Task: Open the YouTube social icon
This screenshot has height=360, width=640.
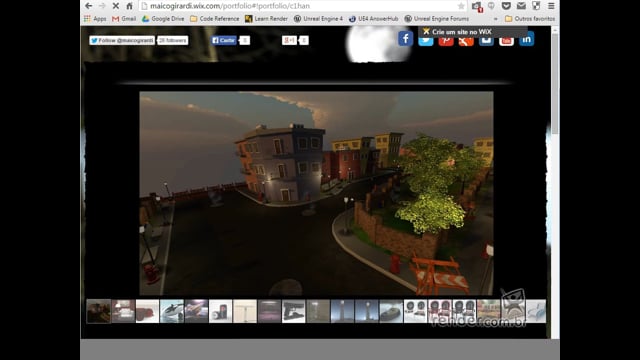Action: pyautogui.click(x=506, y=42)
